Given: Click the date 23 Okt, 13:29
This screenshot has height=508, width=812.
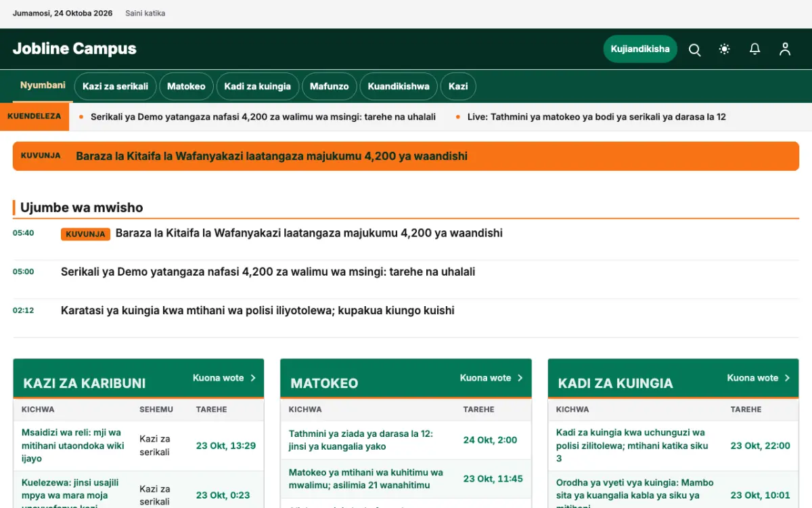Looking at the screenshot, I should [x=226, y=446].
